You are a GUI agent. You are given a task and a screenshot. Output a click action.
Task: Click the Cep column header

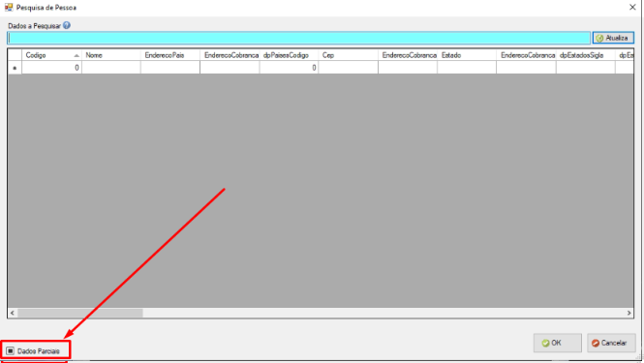point(348,55)
